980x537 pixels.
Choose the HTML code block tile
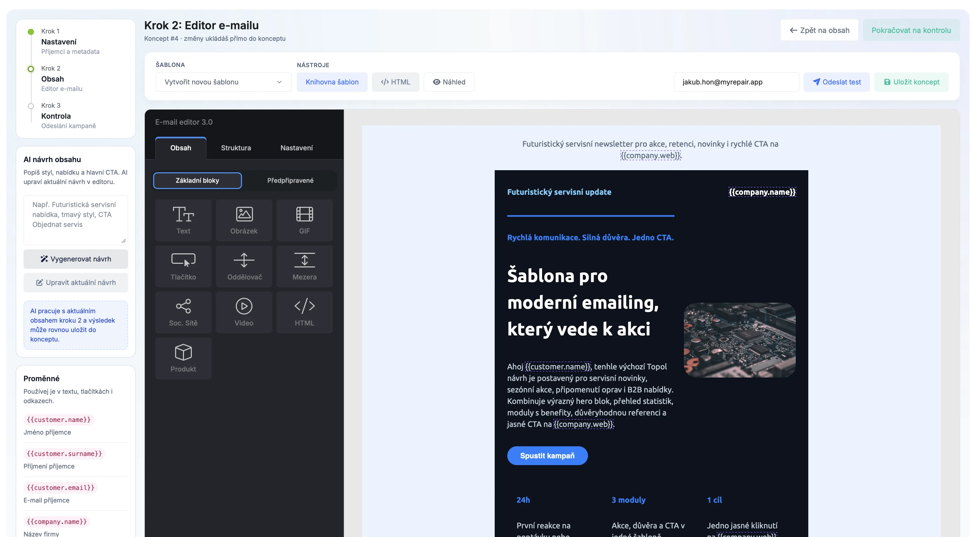point(304,312)
